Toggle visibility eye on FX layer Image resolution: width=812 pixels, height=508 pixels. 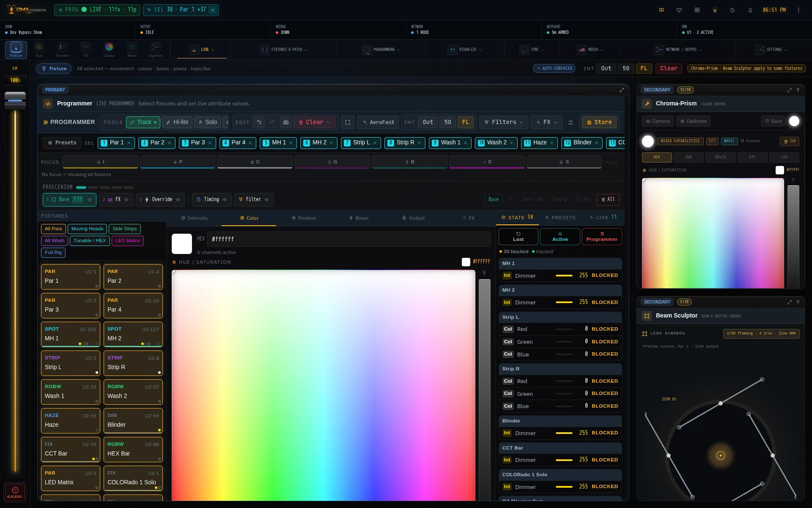click(126, 200)
